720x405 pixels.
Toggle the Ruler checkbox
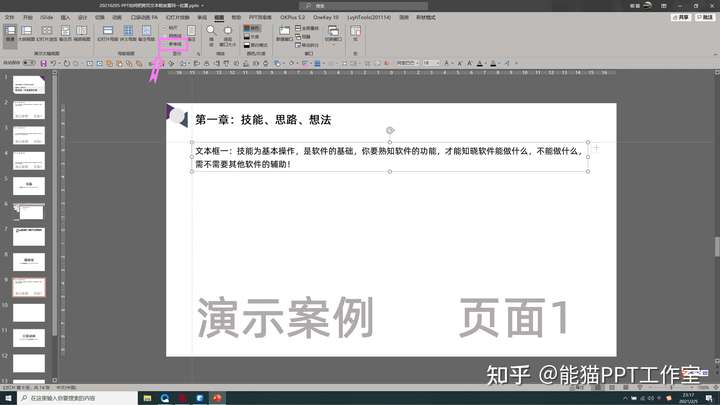[170, 28]
